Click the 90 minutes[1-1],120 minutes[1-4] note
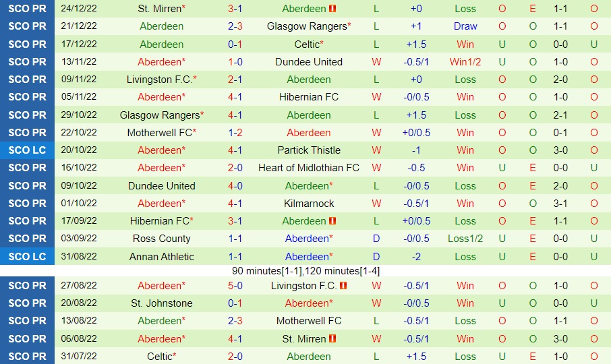This screenshot has width=611, height=364. (305, 271)
